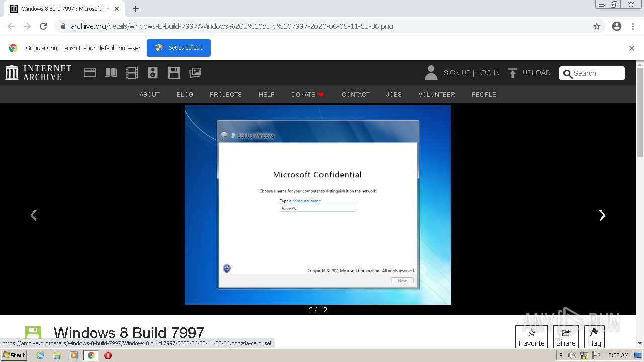Open the Software floppy disk icon
The image size is (644, 362).
point(174,73)
